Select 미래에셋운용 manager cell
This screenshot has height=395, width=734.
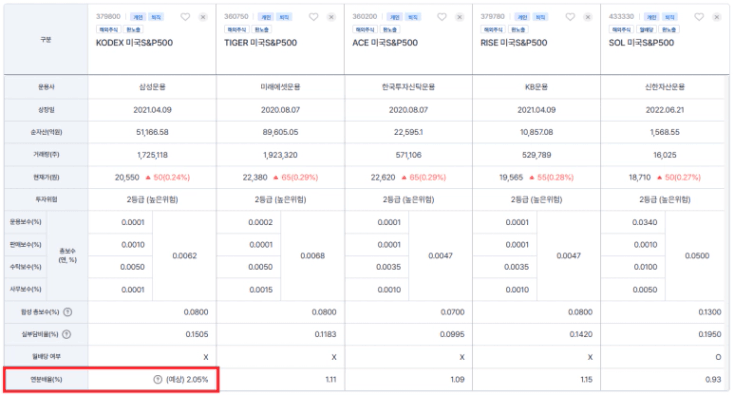[280, 87]
